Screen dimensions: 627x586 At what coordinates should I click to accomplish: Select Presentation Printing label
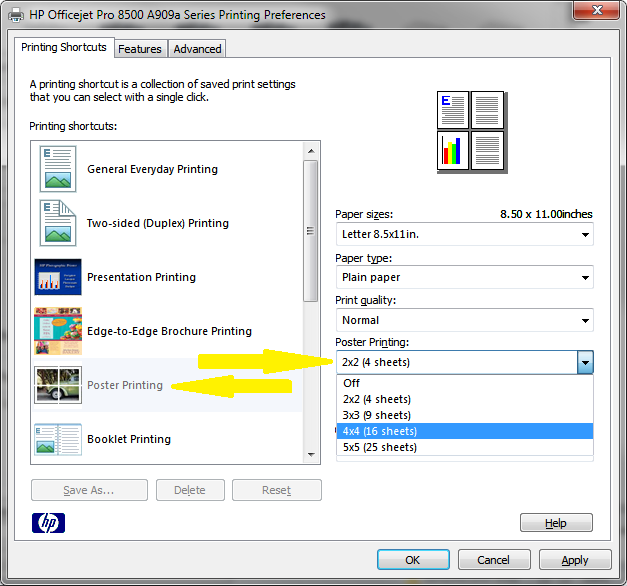(x=142, y=277)
